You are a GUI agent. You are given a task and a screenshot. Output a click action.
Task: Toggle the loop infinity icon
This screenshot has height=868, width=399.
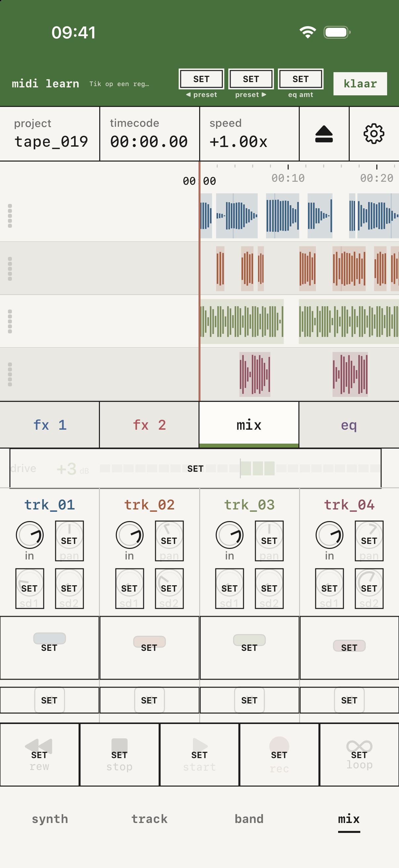click(359, 746)
